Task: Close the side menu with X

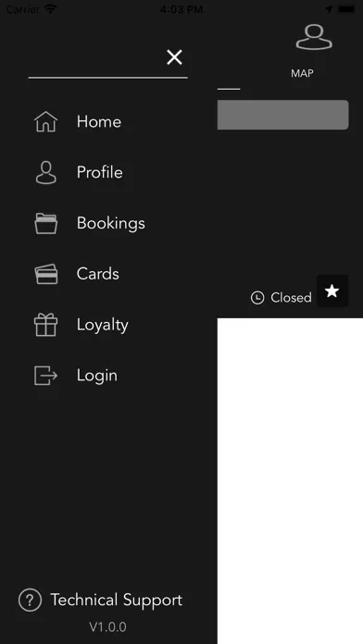Action: [174, 57]
